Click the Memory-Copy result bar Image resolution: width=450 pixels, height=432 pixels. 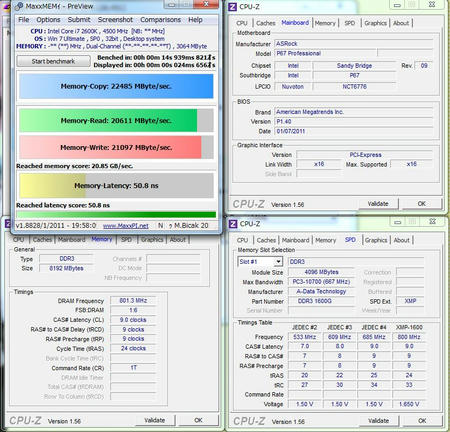tap(116, 86)
